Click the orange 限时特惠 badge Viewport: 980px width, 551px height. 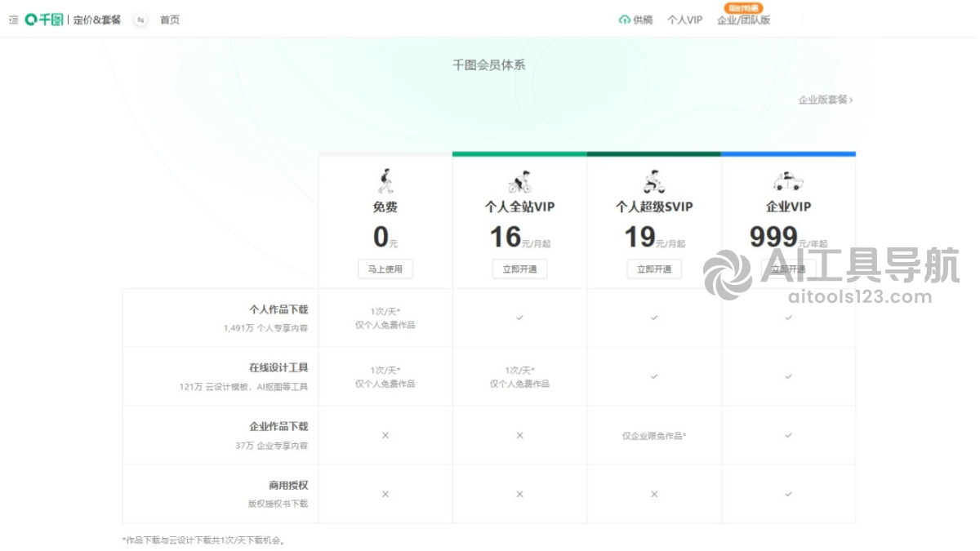pyautogui.click(x=743, y=8)
